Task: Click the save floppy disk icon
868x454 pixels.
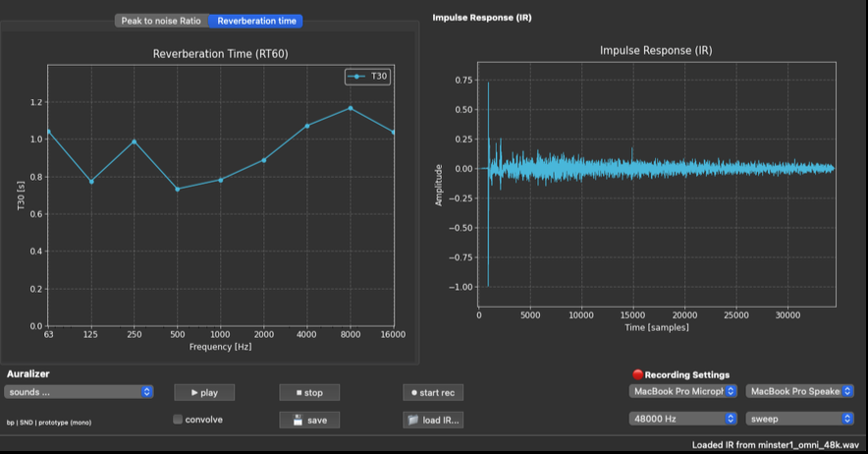Action: (296, 420)
